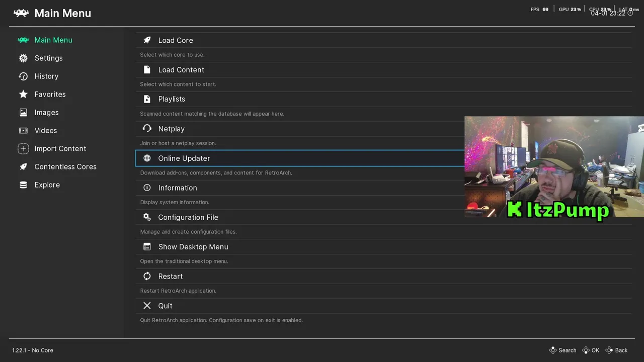Click the Netplay headset icon
The height and width of the screenshot is (362, 644).
pos(147,129)
